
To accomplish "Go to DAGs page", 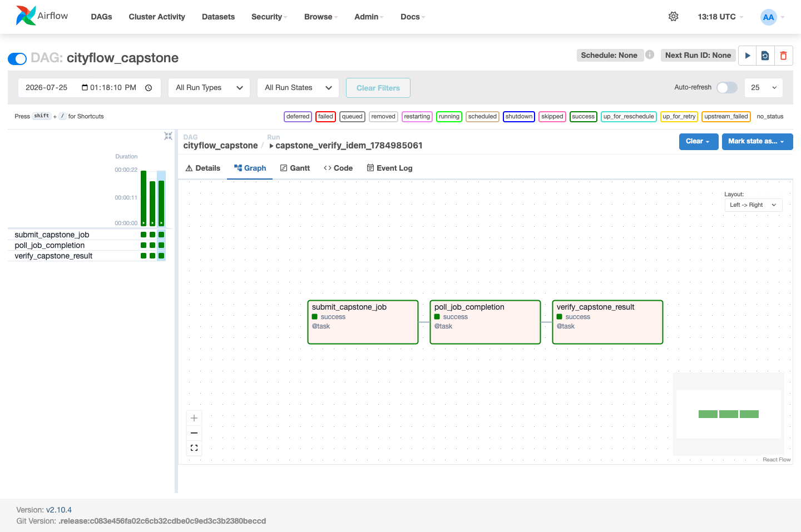I will [x=101, y=17].
